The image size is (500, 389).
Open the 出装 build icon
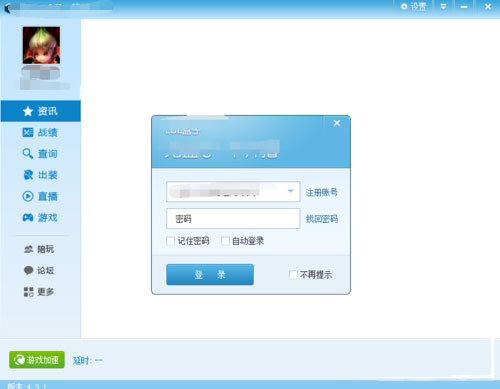pyautogui.click(x=28, y=175)
